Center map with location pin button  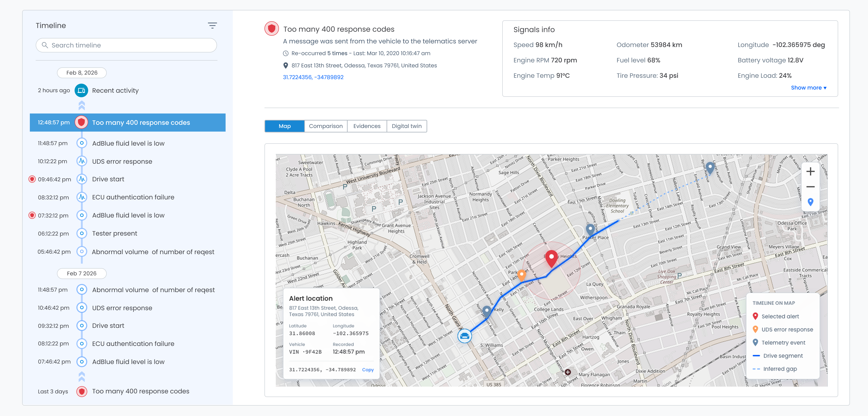[x=810, y=202]
